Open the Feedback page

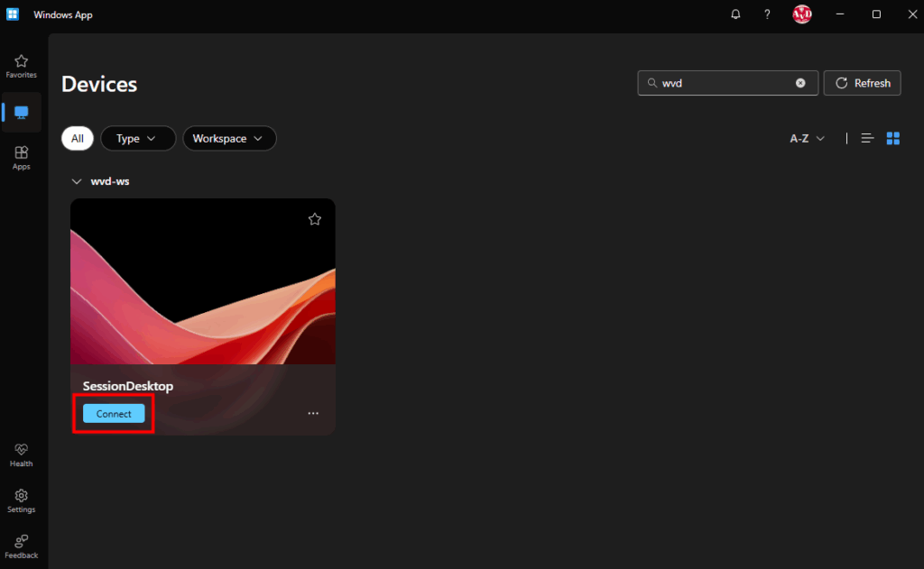tap(21, 546)
